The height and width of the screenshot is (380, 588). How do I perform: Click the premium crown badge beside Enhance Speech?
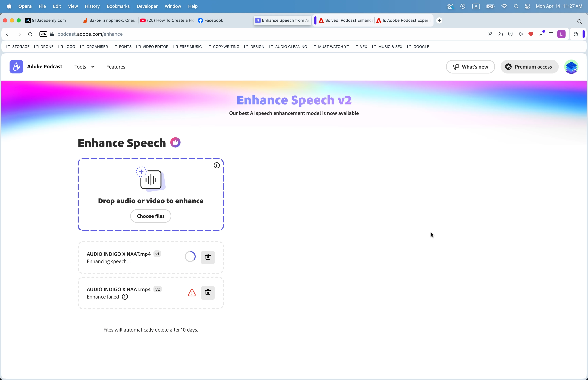175,143
